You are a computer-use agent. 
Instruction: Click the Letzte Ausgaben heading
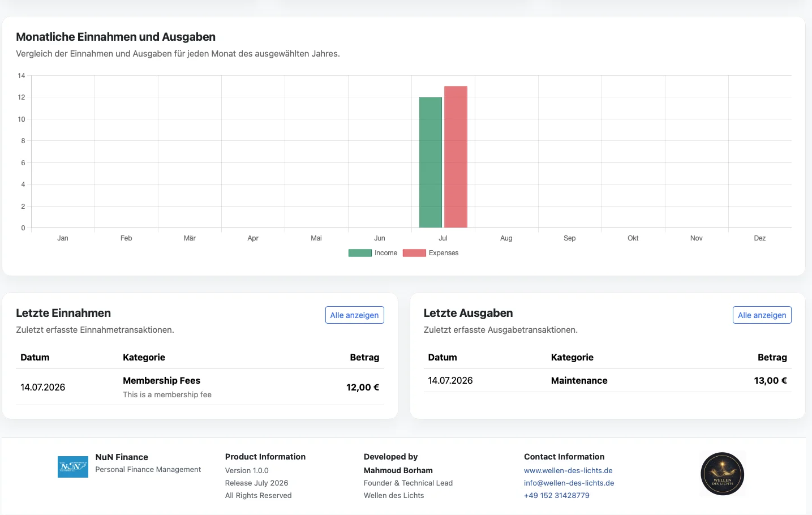click(468, 313)
